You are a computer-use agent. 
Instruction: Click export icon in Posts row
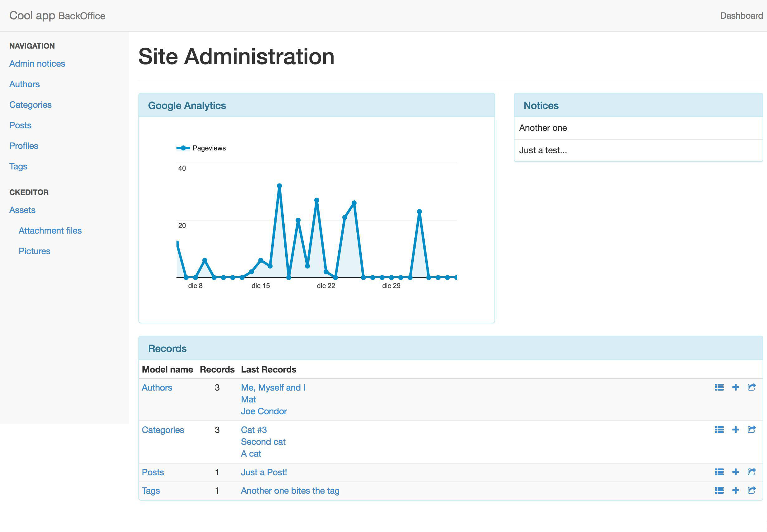click(751, 472)
